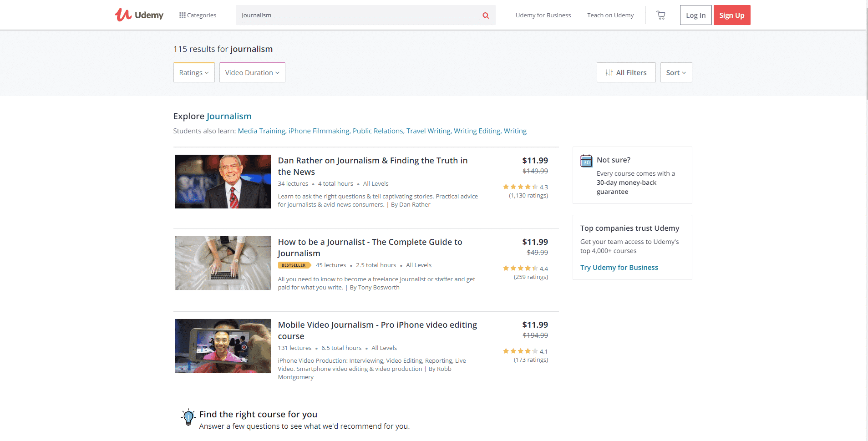Click the red search magnifier icon
The width and height of the screenshot is (868, 441).
coord(486,15)
